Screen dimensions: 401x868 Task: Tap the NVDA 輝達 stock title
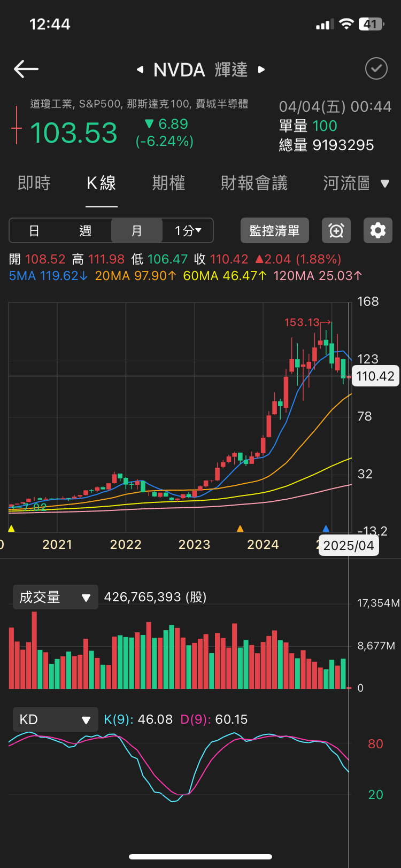click(200, 69)
